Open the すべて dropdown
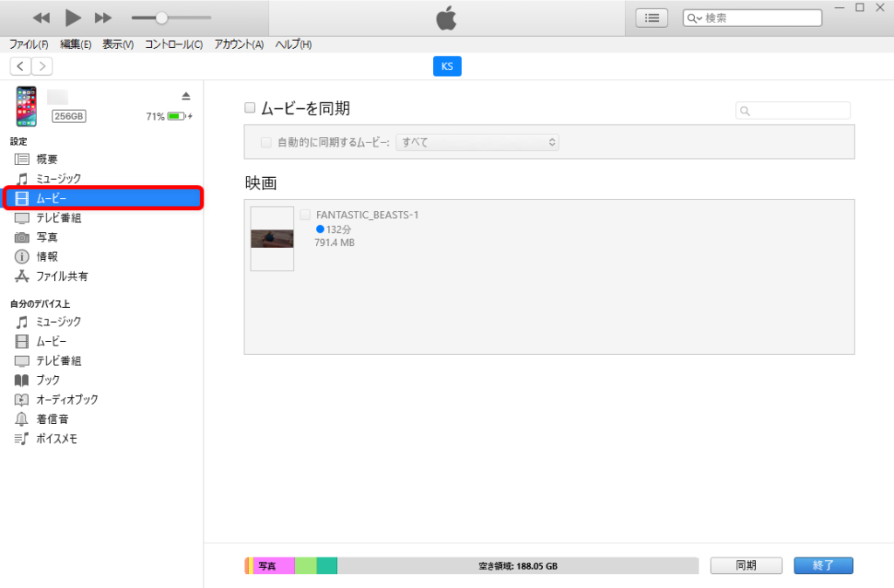Viewport: 894px width, 588px height. (478, 142)
